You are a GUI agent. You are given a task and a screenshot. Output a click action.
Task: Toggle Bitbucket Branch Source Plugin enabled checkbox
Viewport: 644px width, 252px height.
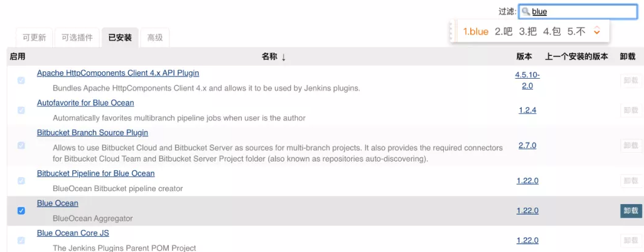pos(21,146)
